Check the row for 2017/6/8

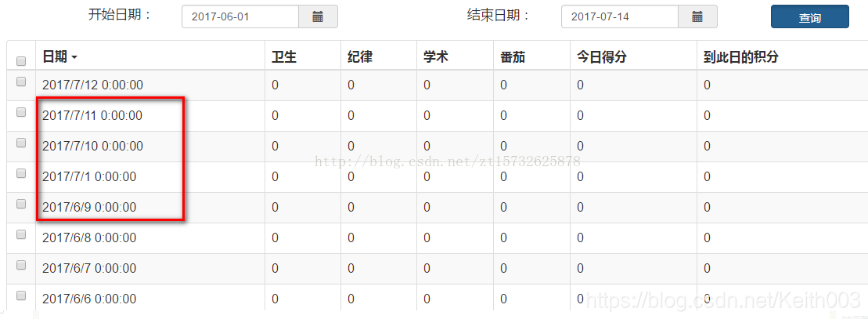click(21, 234)
